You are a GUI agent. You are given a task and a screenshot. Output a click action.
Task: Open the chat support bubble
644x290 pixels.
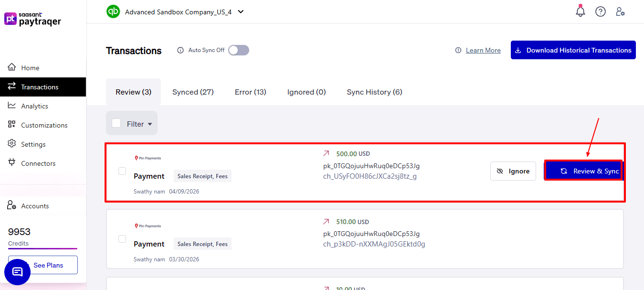[x=17, y=271]
